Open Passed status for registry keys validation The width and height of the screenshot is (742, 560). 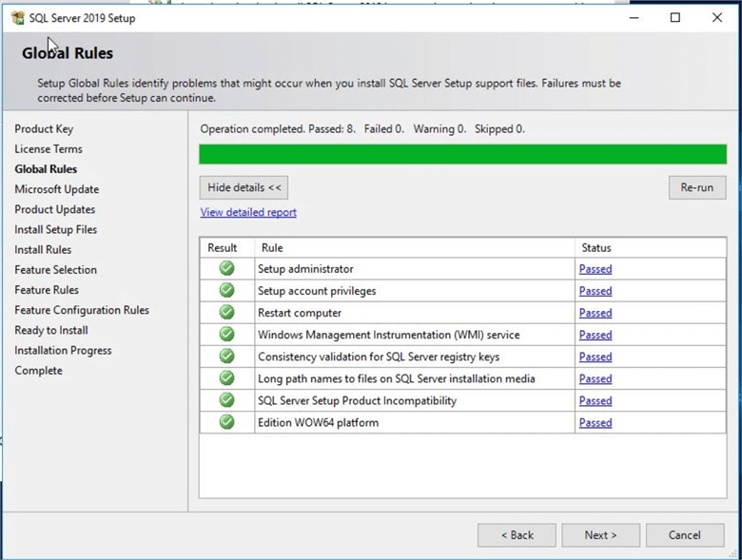tap(596, 357)
